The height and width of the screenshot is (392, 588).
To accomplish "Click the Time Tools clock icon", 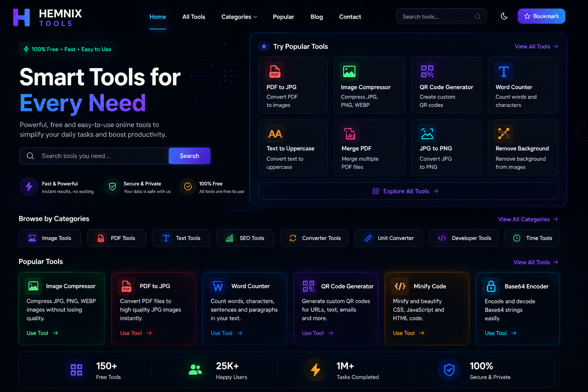I will click(x=517, y=238).
